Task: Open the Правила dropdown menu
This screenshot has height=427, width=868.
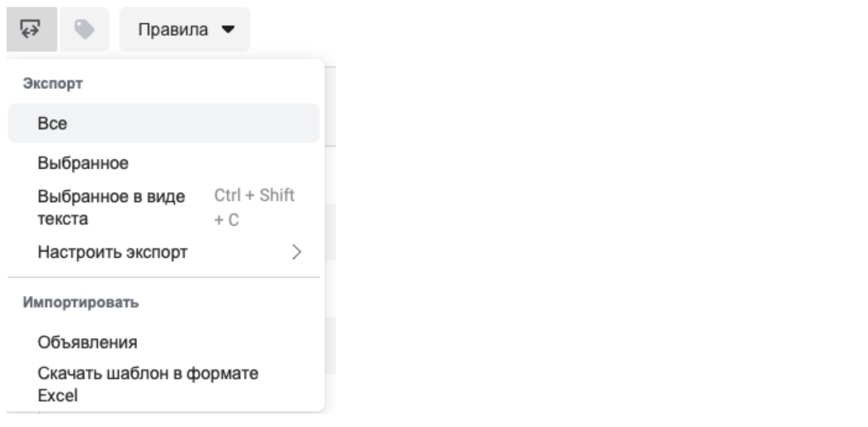Action: (x=185, y=29)
